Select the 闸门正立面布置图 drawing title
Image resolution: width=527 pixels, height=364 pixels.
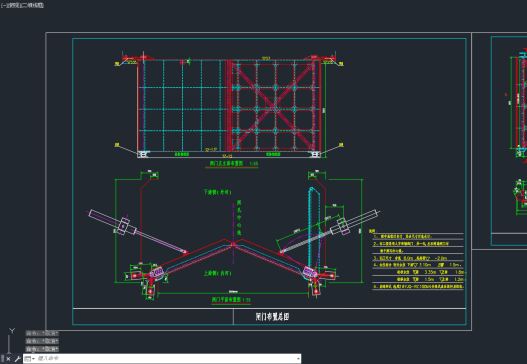click(227, 164)
